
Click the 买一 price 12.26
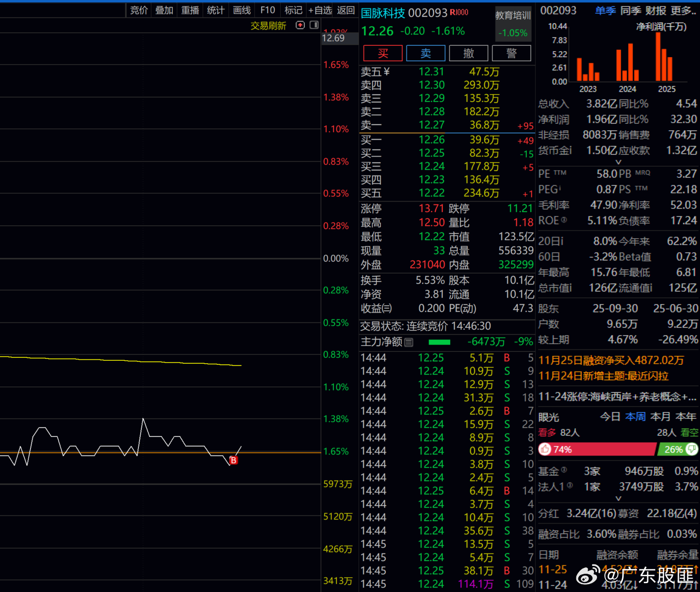[x=432, y=140]
